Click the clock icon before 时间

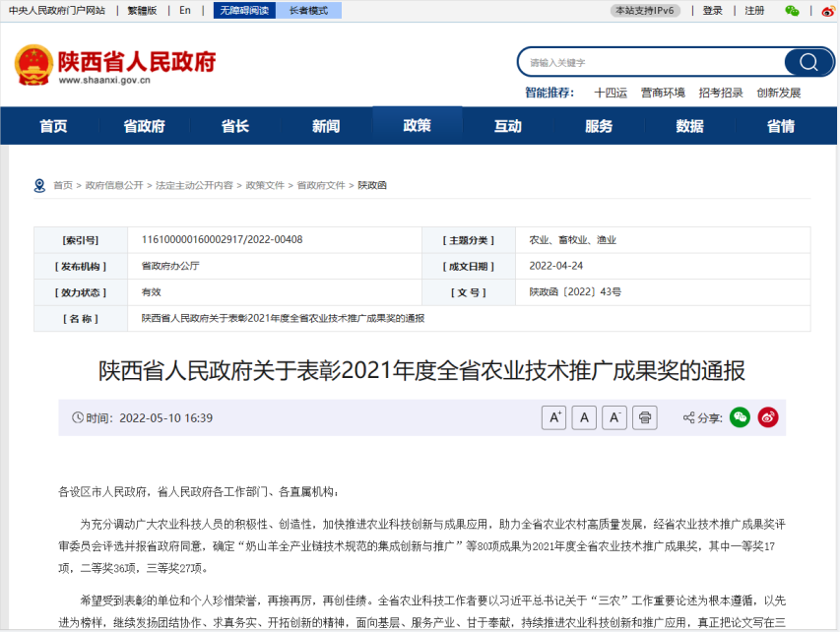point(78,417)
